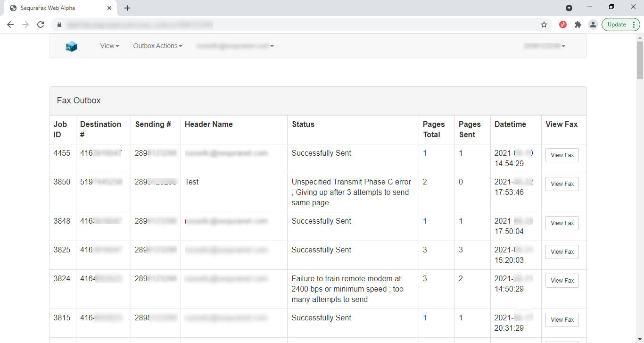Screen dimensions: 644x343
Task: Click the Update Chrome button
Action: pos(620,25)
